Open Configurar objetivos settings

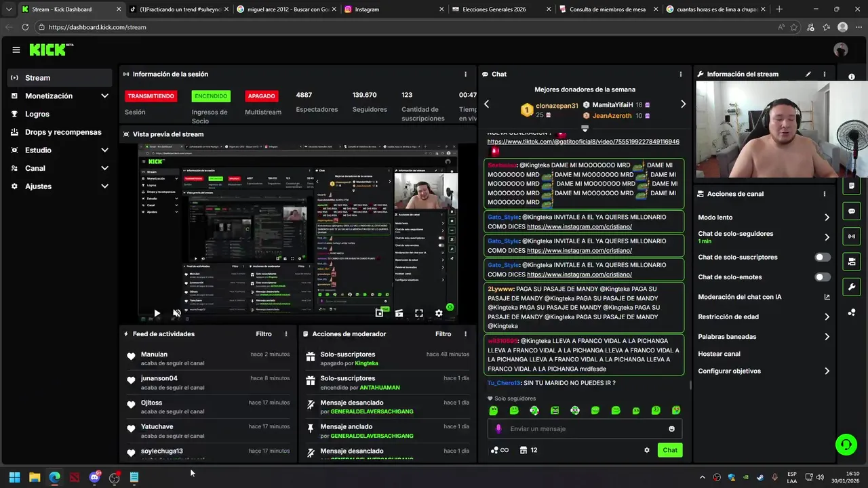click(764, 371)
